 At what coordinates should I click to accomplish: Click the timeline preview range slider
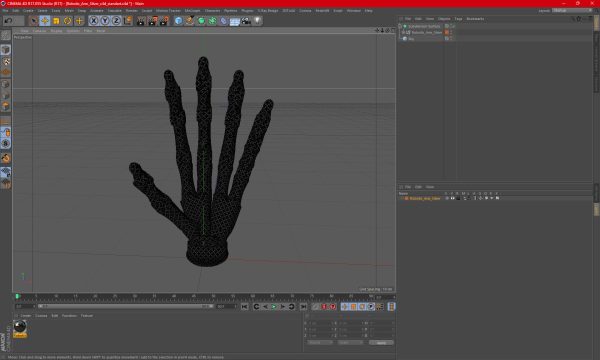click(x=125, y=306)
